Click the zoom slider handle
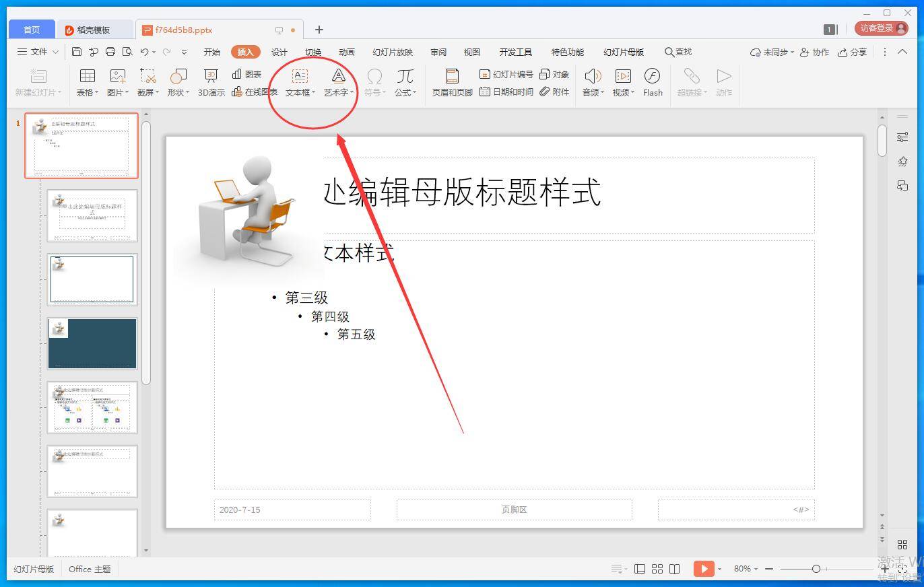This screenshot has width=924, height=587. tap(816, 569)
